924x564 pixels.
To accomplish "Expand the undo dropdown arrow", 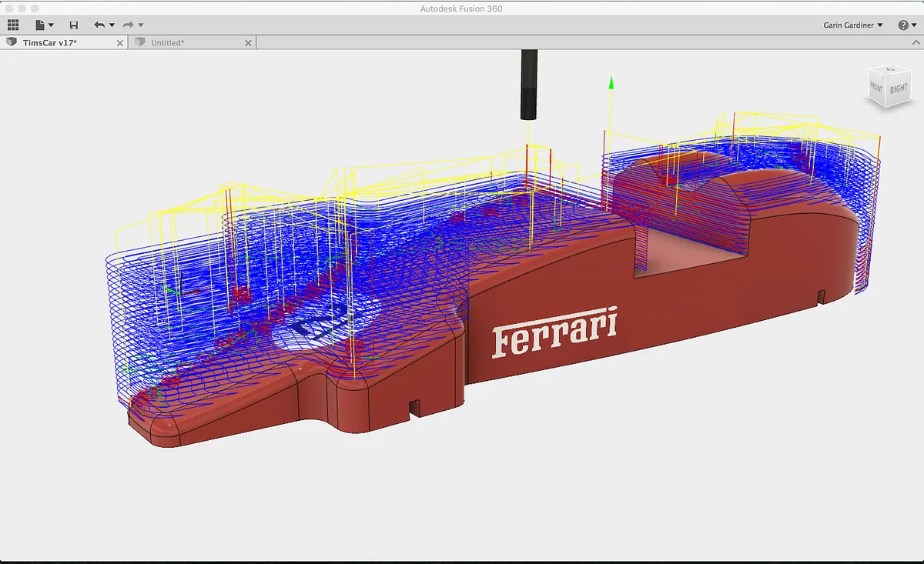I will click(x=112, y=25).
